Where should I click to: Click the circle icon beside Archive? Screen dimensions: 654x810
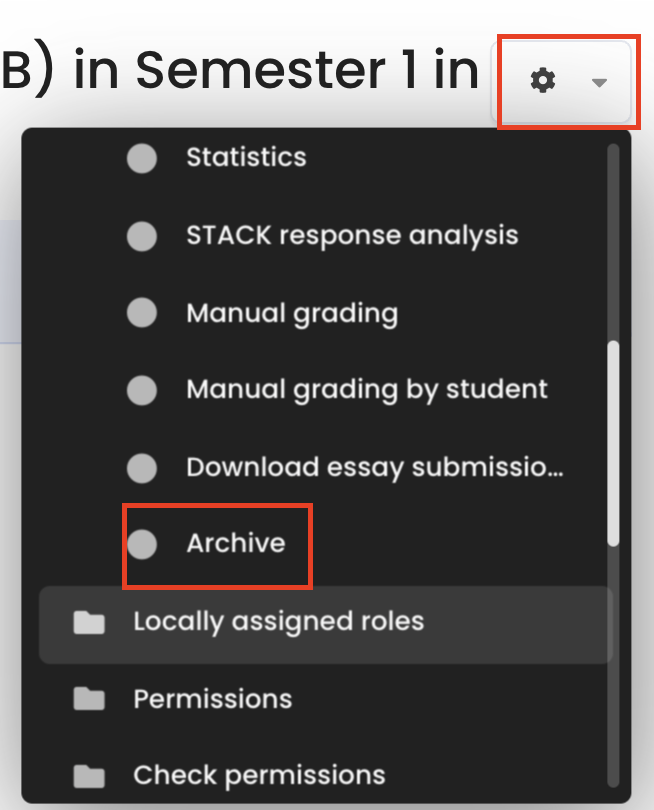click(x=142, y=544)
